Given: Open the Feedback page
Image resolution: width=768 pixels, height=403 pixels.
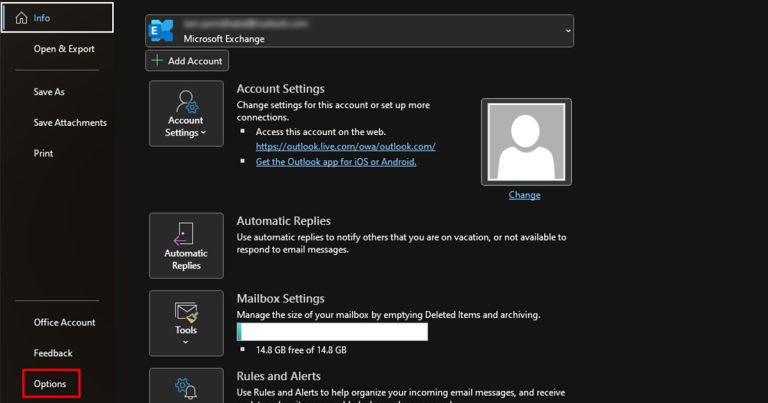Looking at the screenshot, I should tap(53, 353).
